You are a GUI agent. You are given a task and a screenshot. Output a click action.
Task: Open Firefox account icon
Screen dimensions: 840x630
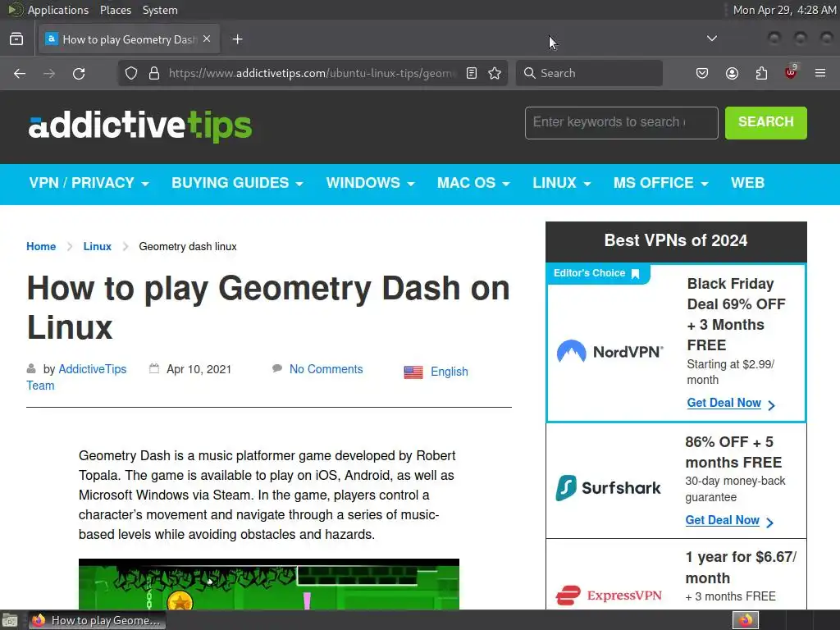pos(732,73)
